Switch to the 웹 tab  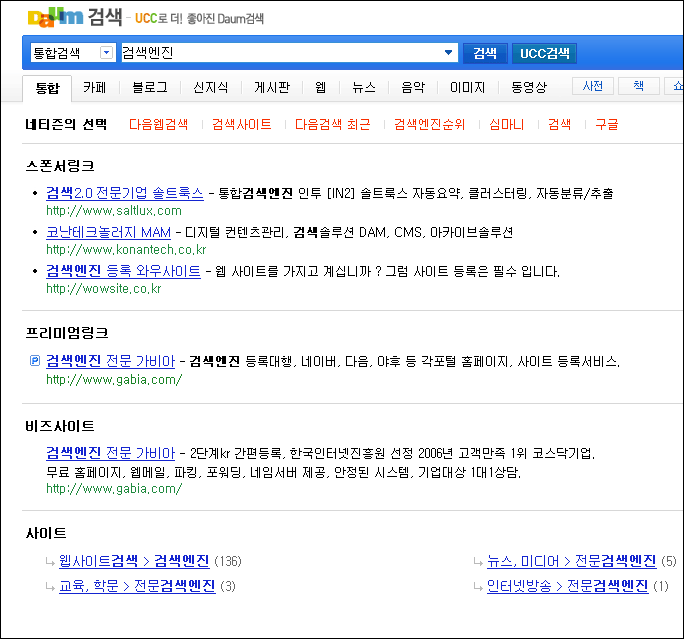[321, 87]
